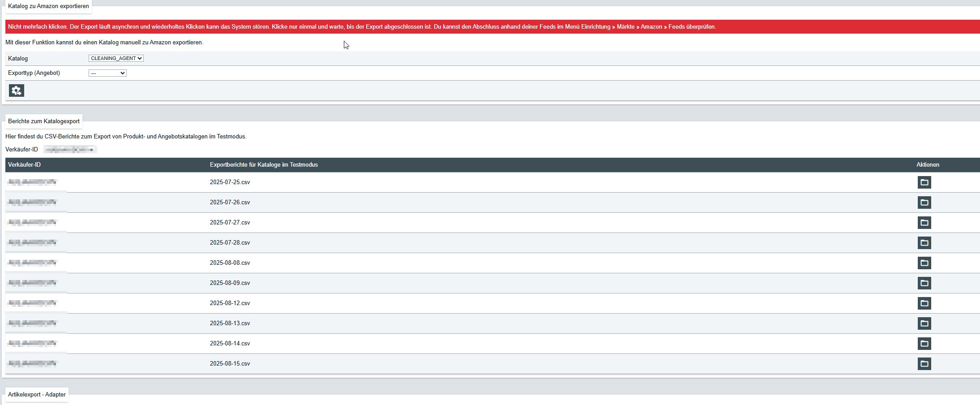Expand the Katalog dropdown showing CLEANING_AGENT
The image size is (980, 405).
[x=116, y=58]
